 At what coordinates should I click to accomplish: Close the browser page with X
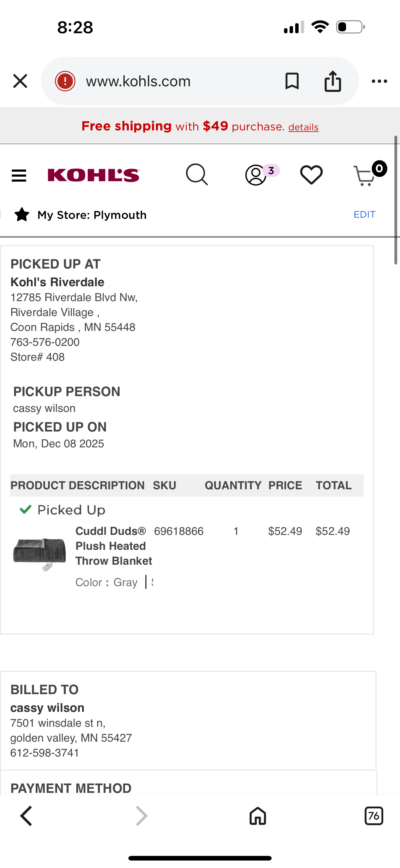click(20, 81)
